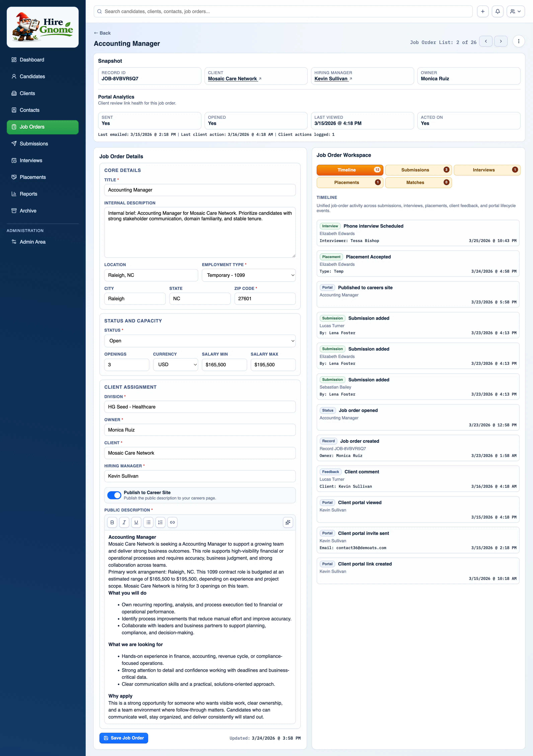Click the HireGnome logo
This screenshot has width=533, height=756.
click(x=43, y=27)
